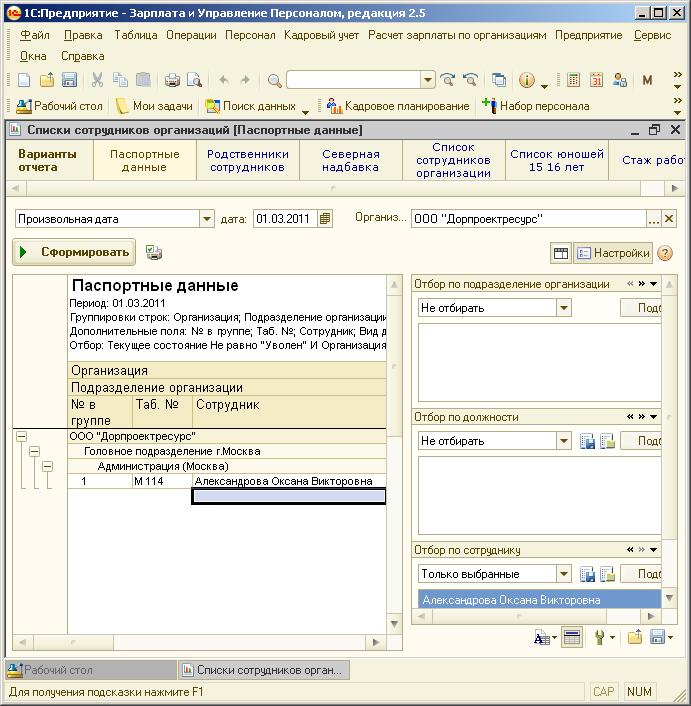The image size is (691, 706).
Task: Open the Не отбирать dropdown under Отбор по должности
Action: point(564,441)
